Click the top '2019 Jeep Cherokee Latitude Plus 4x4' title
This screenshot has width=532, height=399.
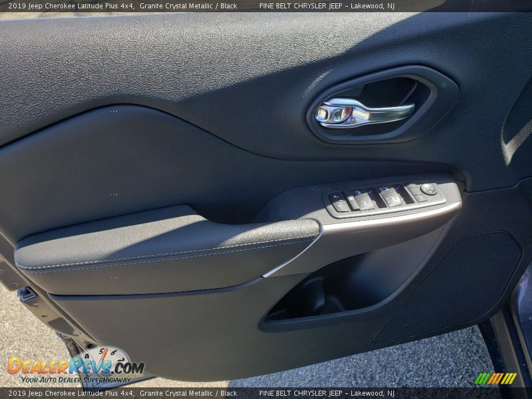point(71,6)
